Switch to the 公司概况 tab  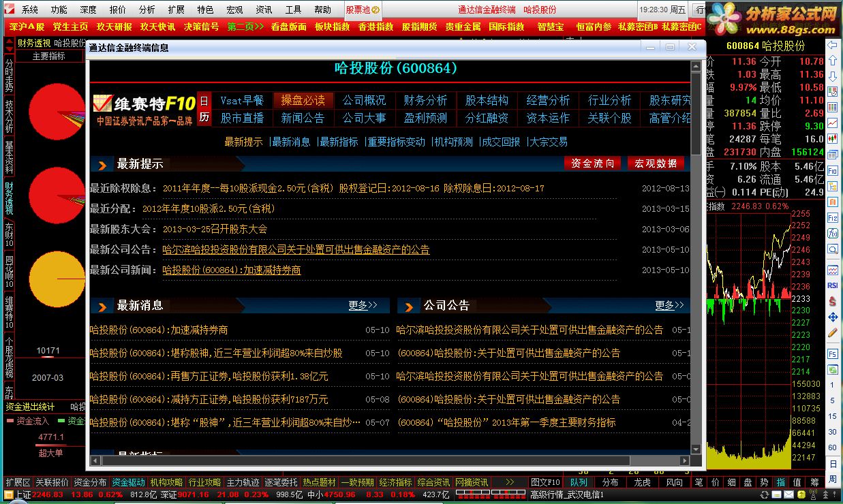[x=365, y=100]
